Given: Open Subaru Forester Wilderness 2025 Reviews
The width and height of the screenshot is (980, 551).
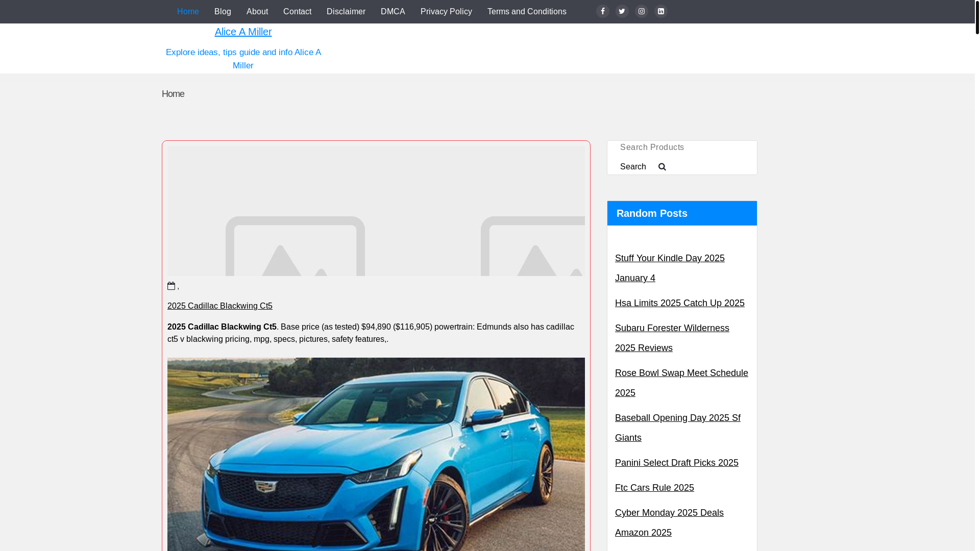Looking at the screenshot, I should pyautogui.click(x=672, y=338).
